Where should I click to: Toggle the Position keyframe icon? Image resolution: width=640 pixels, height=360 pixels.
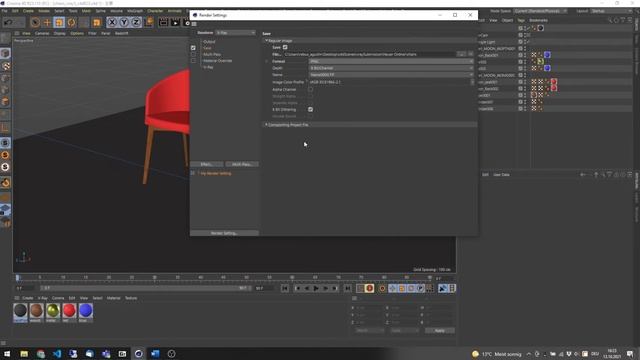pyautogui.click(x=392, y=288)
